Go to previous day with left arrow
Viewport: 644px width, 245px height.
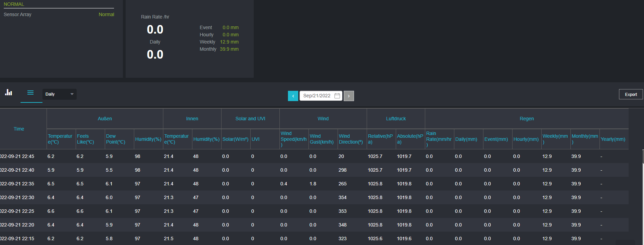click(293, 96)
